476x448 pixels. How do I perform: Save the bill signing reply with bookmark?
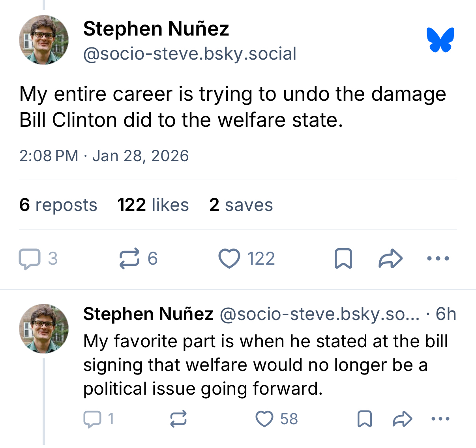click(364, 419)
